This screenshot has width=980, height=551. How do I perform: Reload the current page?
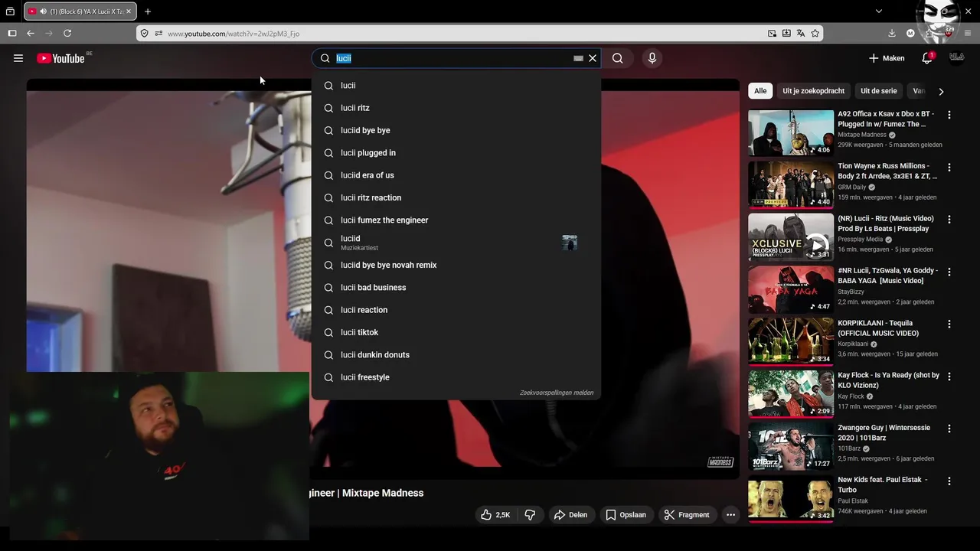pos(67,33)
